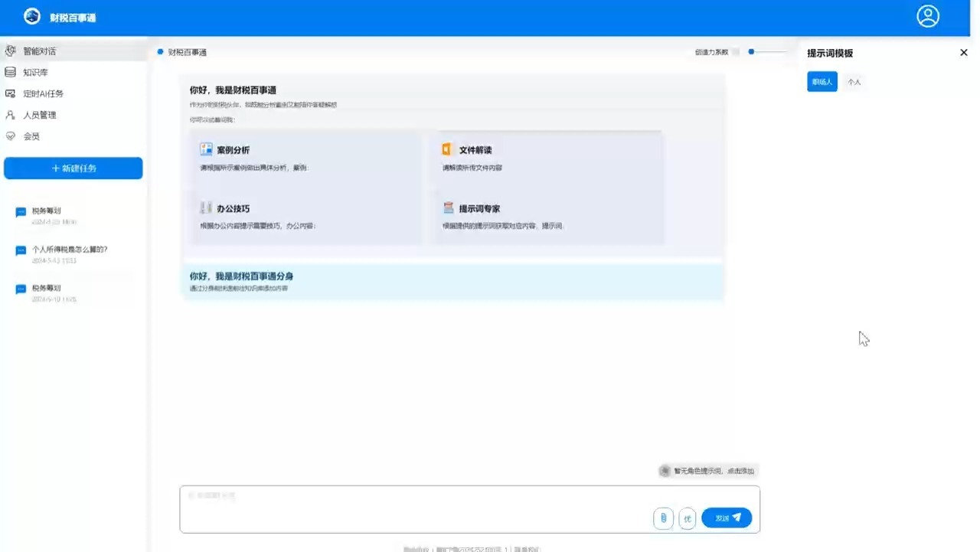Viewport: 980px width, 552px height.
Task: Open the 会员 membership page
Action: coord(31,136)
